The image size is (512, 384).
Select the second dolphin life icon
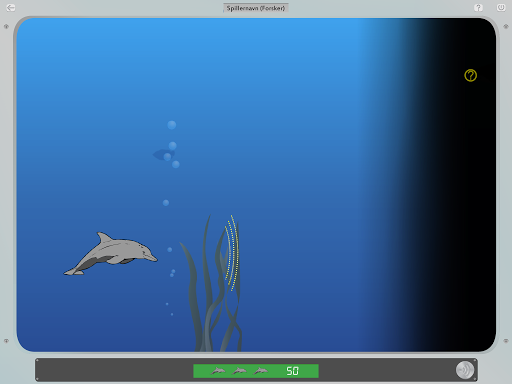239,371
